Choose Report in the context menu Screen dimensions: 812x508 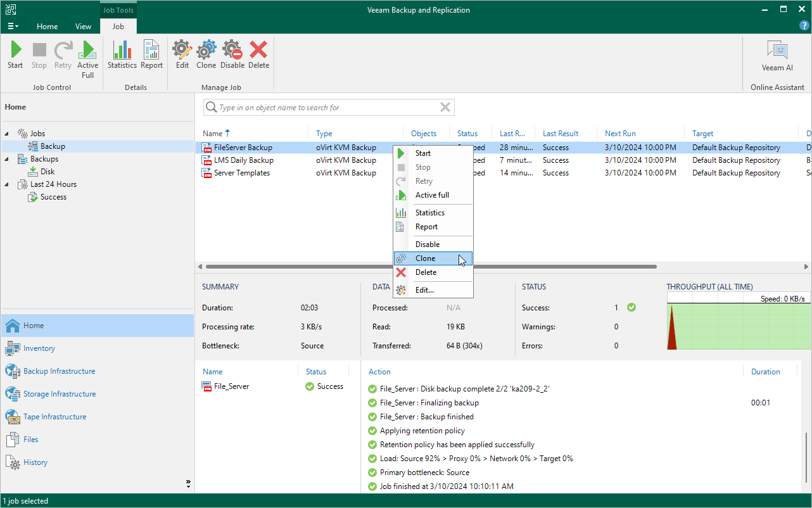(x=433, y=227)
